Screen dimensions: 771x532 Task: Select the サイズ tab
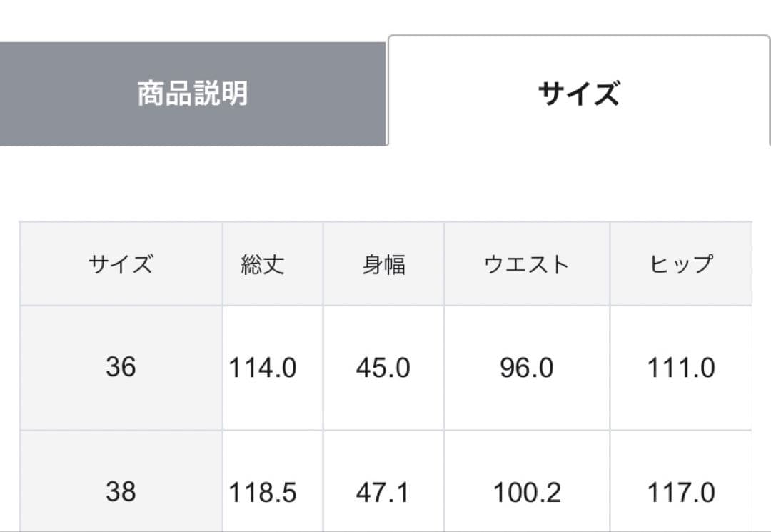click(x=578, y=94)
